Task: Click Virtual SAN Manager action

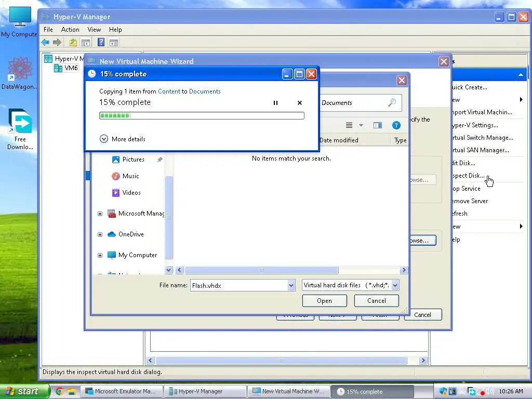Action: pyautogui.click(x=481, y=150)
